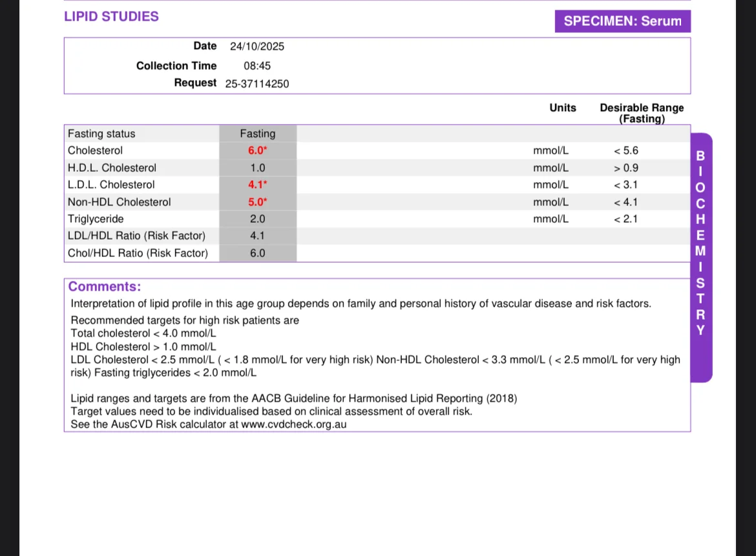Select the Non-HDL Cholesterol 5.0* value

[257, 202]
